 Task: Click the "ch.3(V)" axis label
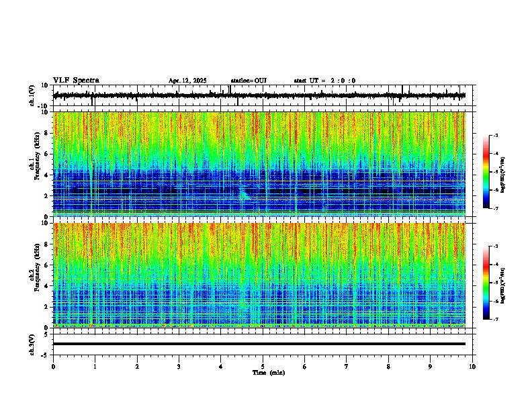coord(32,345)
